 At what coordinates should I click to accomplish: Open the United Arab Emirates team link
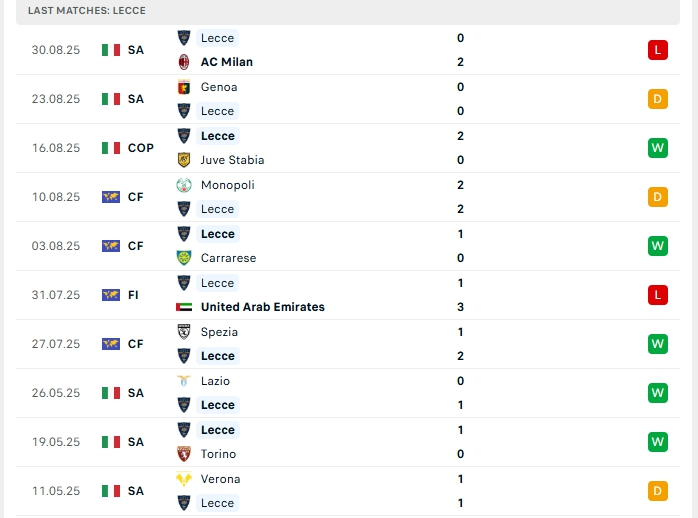point(262,307)
